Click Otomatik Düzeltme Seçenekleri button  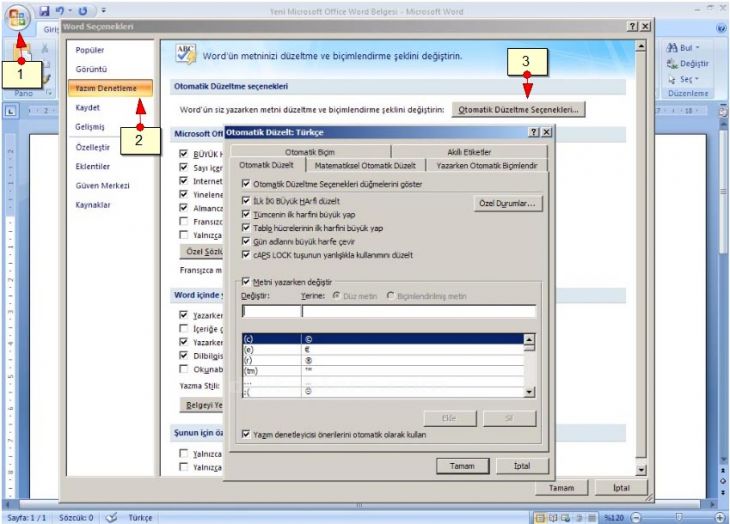[x=518, y=110]
